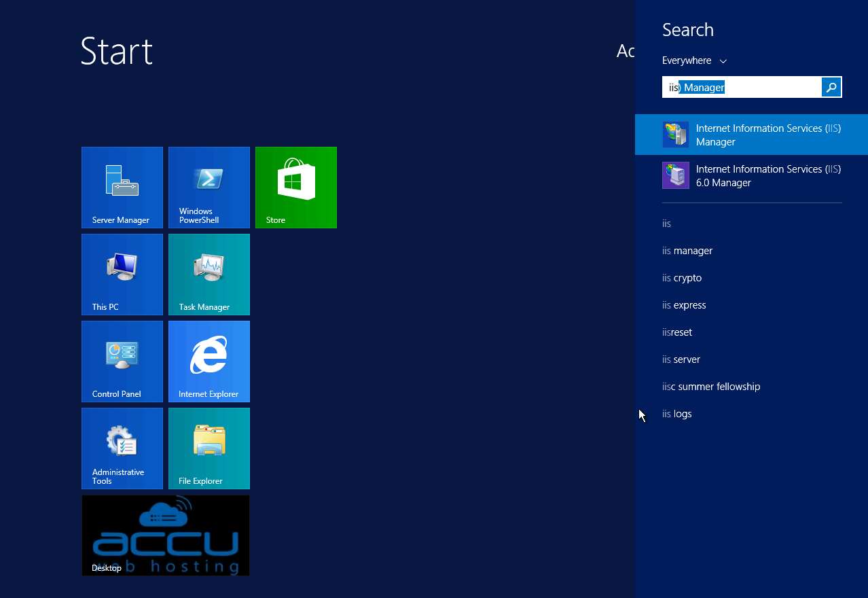Select the "iisreset" suggestion
Viewport: 868px width, 598px height.
pyautogui.click(x=677, y=332)
